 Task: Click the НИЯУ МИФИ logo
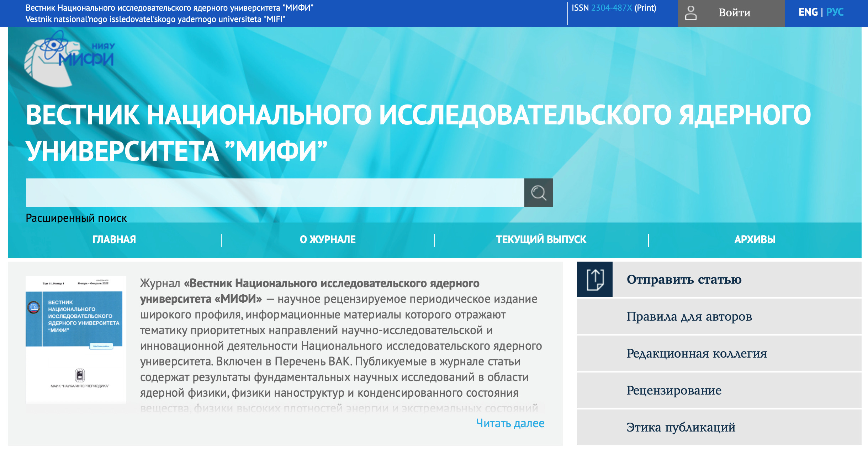coord(70,58)
